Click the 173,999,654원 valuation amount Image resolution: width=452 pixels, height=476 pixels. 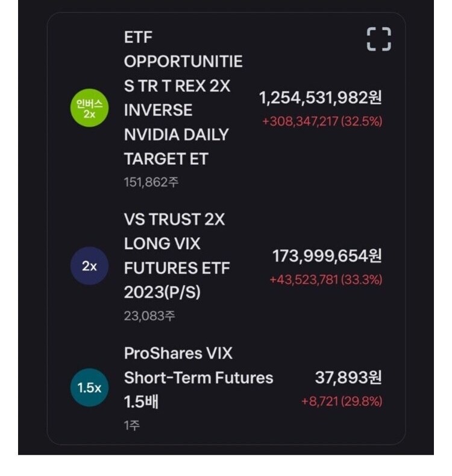click(327, 256)
